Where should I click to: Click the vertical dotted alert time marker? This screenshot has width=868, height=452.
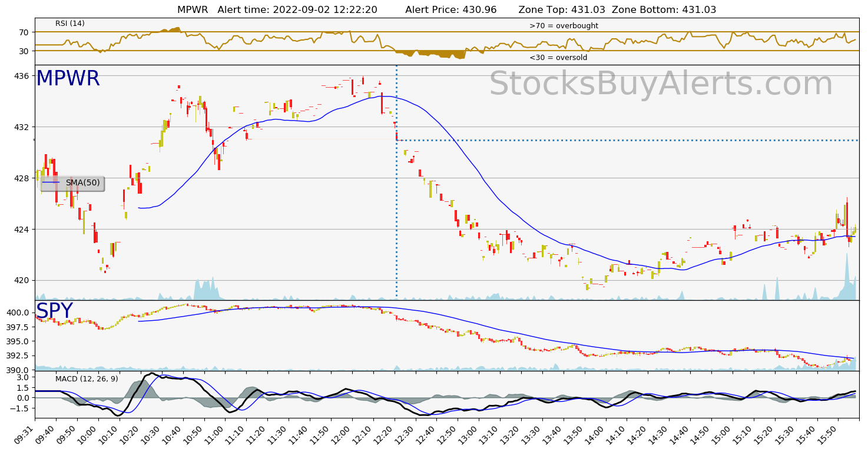pos(396,182)
